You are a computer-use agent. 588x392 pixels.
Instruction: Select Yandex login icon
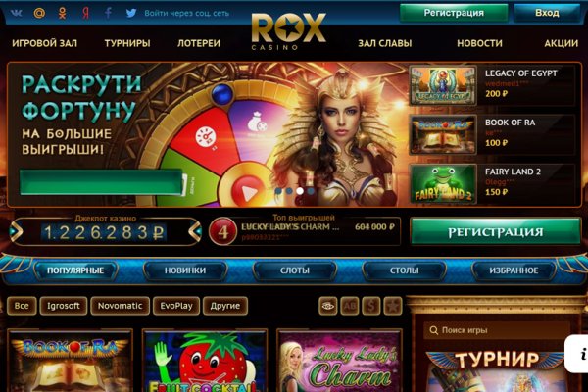tap(86, 13)
